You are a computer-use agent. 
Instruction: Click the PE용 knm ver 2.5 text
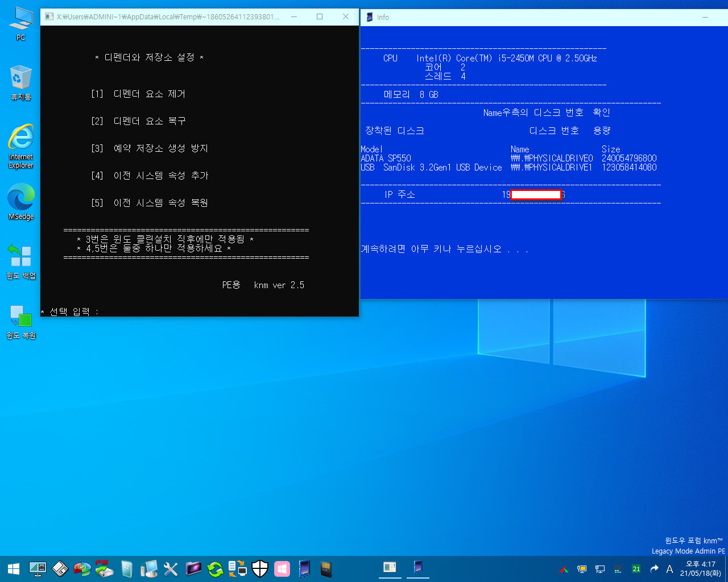tap(263, 285)
